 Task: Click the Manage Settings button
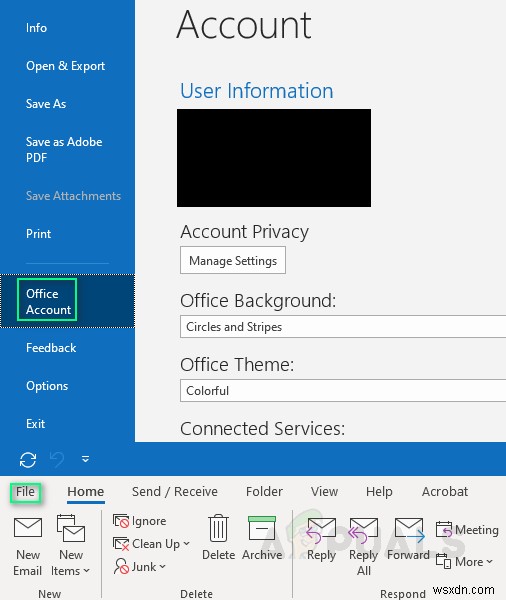click(x=233, y=260)
